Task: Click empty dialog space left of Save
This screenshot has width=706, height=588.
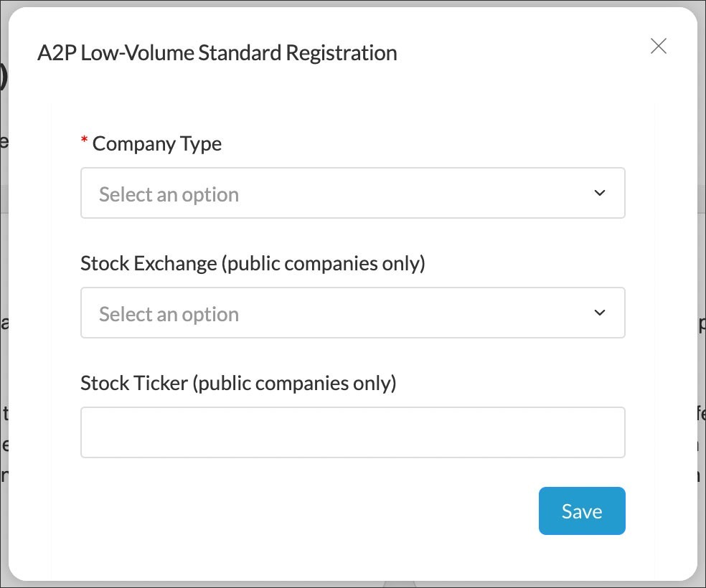Action: point(301,511)
